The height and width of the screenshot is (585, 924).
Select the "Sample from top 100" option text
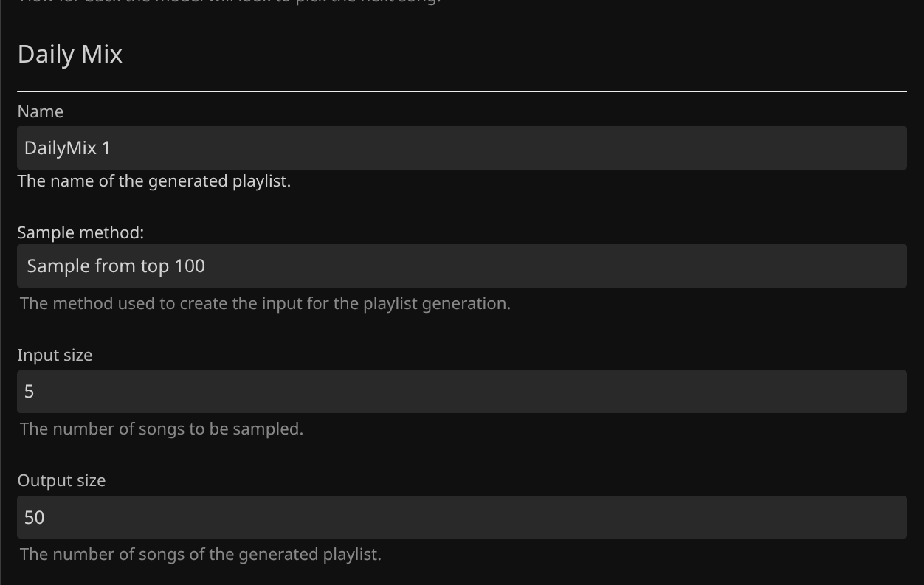pos(116,266)
